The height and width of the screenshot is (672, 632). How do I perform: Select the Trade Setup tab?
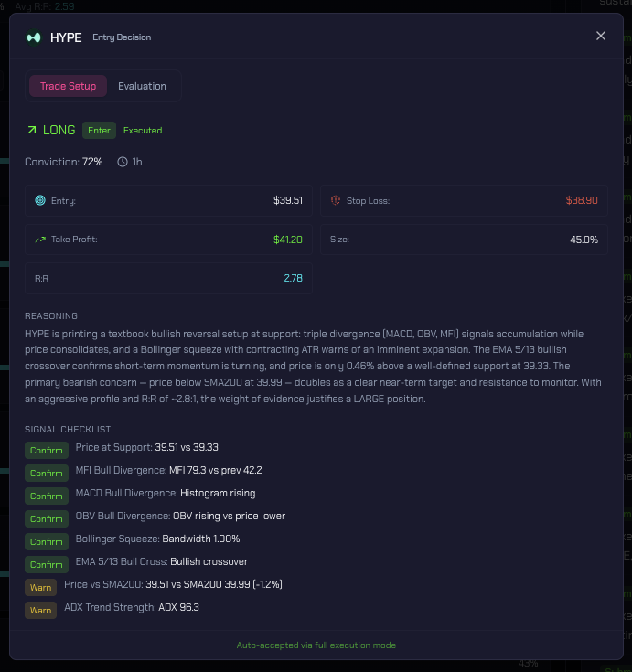69,86
